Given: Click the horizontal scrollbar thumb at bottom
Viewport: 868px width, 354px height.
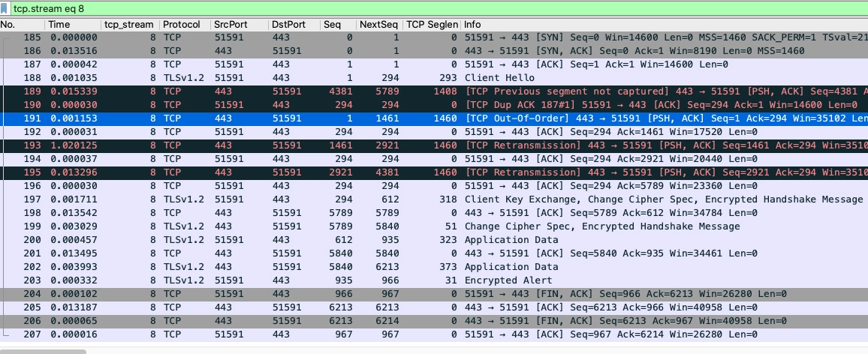Looking at the screenshot, I should click(44, 351).
